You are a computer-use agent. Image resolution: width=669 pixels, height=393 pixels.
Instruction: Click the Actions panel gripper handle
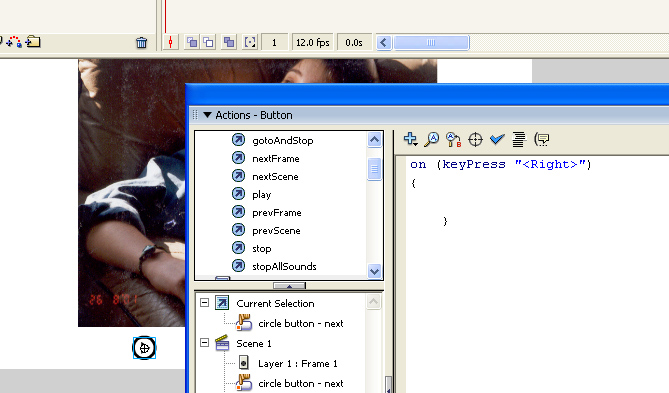point(195,115)
